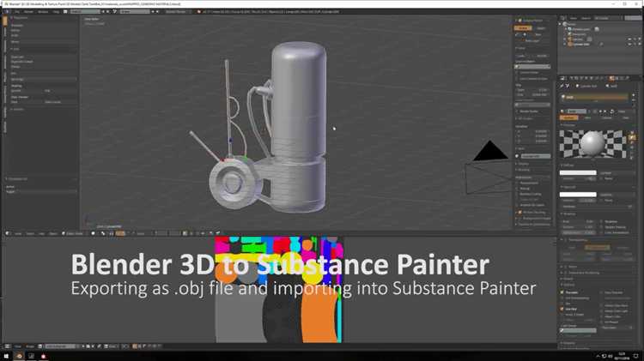Viewport: 644px width, 361px height.
Task: Open the outliner display mode dropdown
Action: pyautogui.click(x=607, y=18)
